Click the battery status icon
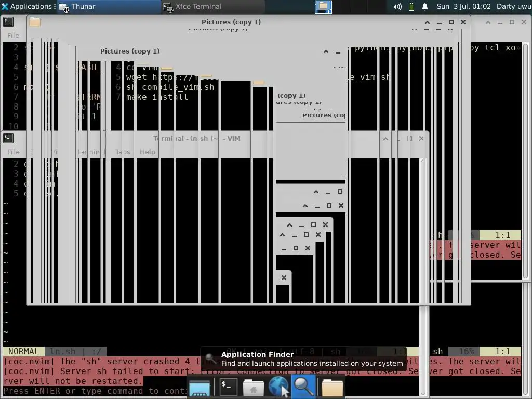 (411, 7)
